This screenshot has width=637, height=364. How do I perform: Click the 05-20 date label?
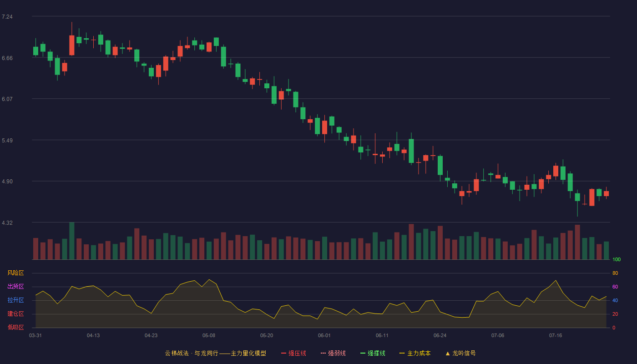pos(267,335)
